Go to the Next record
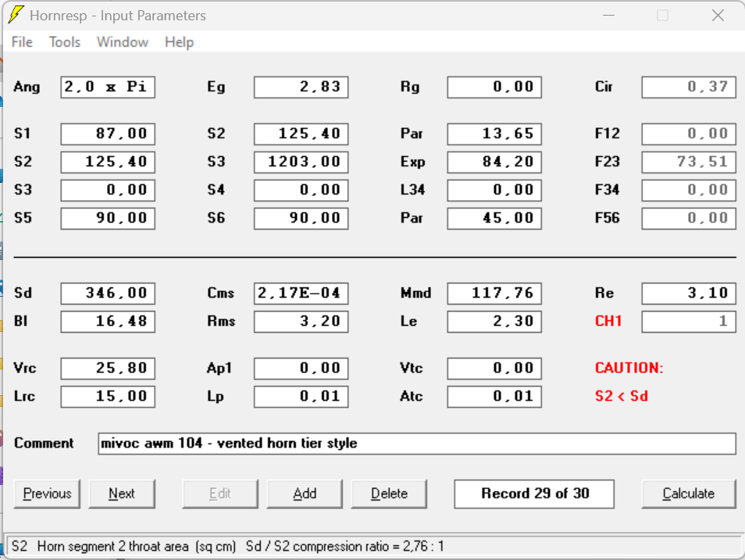This screenshot has width=745, height=560. [x=122, y=494]
